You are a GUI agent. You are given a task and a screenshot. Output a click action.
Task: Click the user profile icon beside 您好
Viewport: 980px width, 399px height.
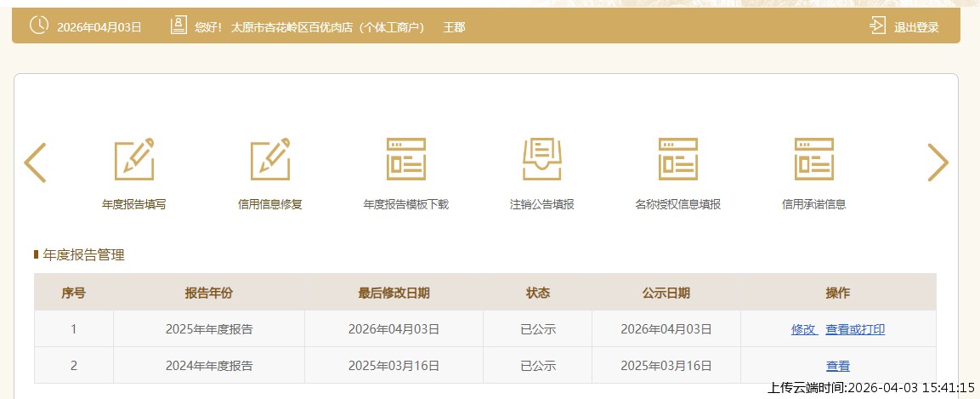tap(178, 26)
